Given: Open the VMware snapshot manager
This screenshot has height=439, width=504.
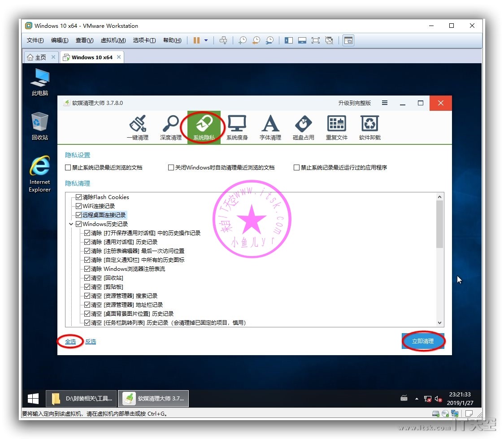Looking at the screenshot, I should coord(269,40).
